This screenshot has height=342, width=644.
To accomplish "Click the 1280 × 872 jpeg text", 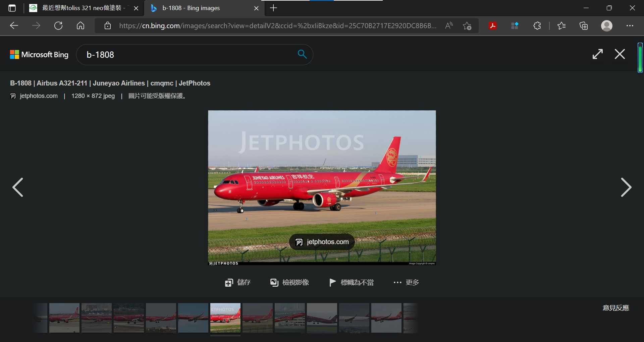I will [93, 96].
